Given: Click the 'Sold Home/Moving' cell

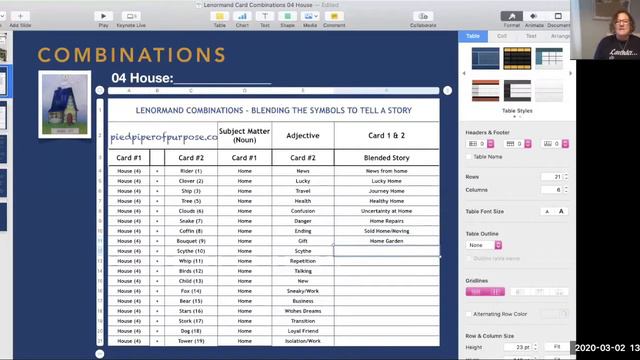Looking at the screenshot, I should point(387,231).
